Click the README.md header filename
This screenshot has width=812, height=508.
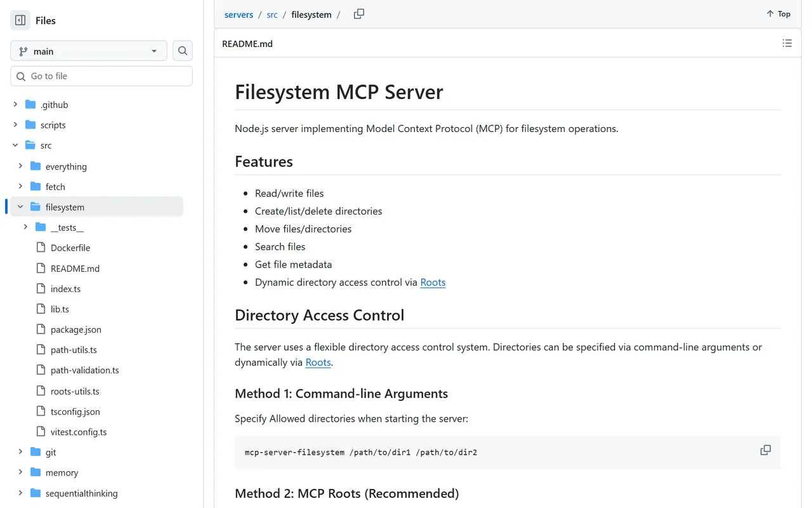click(x=247, y=44)
